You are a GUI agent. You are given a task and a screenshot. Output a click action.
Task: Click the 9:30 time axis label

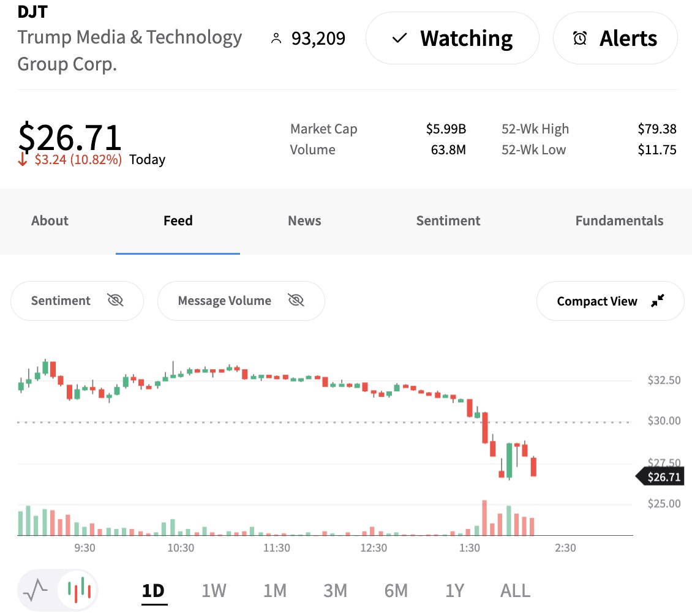(x=85, y=548)
